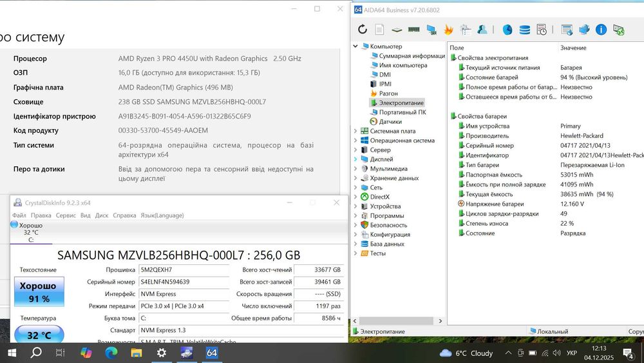Screen dimensions: 644x363
Task: Launch the flame stability test icon
Action: (x=448, y=29)
